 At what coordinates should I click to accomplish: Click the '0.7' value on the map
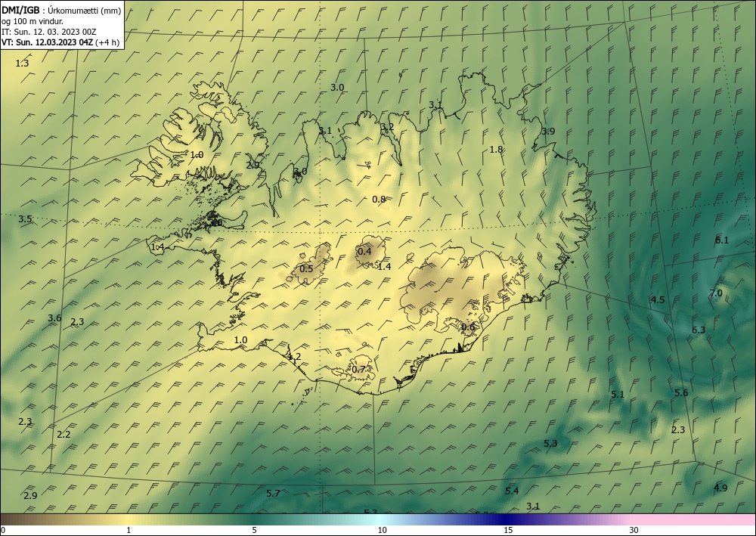358,370
